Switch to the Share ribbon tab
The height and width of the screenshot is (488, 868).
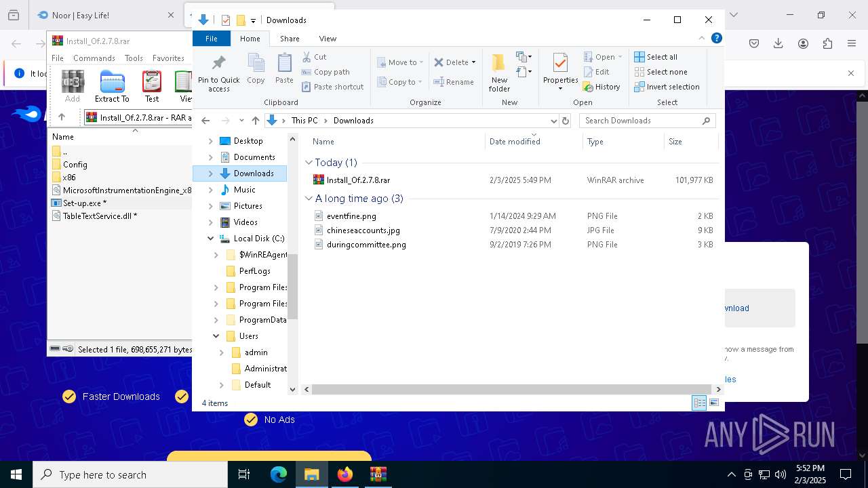[290, 39]
